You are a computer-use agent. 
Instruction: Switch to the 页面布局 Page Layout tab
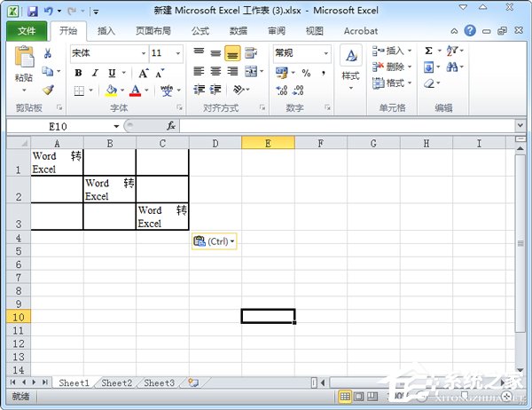click(153, 31)
